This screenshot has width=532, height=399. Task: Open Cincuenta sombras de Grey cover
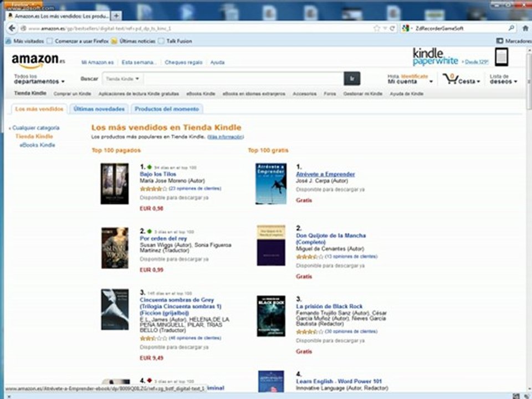[115, 309]
